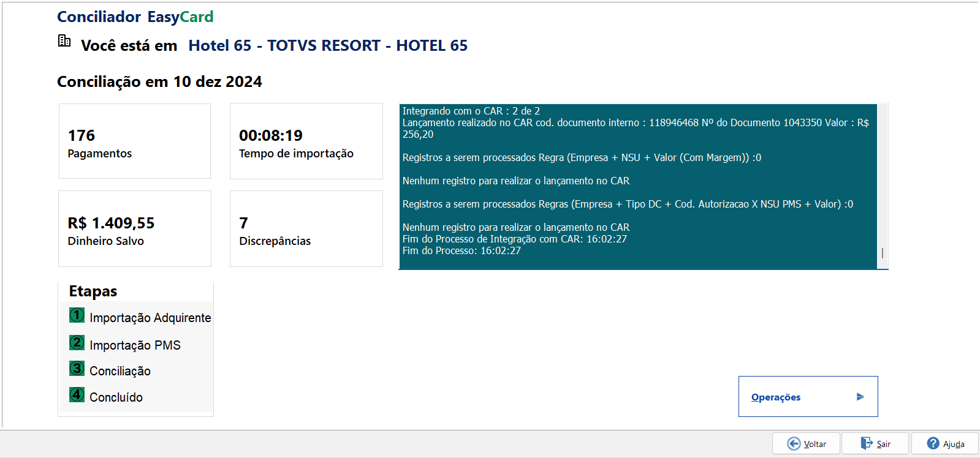This screenshot has height=458, width=980.
Task: Open the 7 Discrepâncias card
Action: tap(306, 228)
